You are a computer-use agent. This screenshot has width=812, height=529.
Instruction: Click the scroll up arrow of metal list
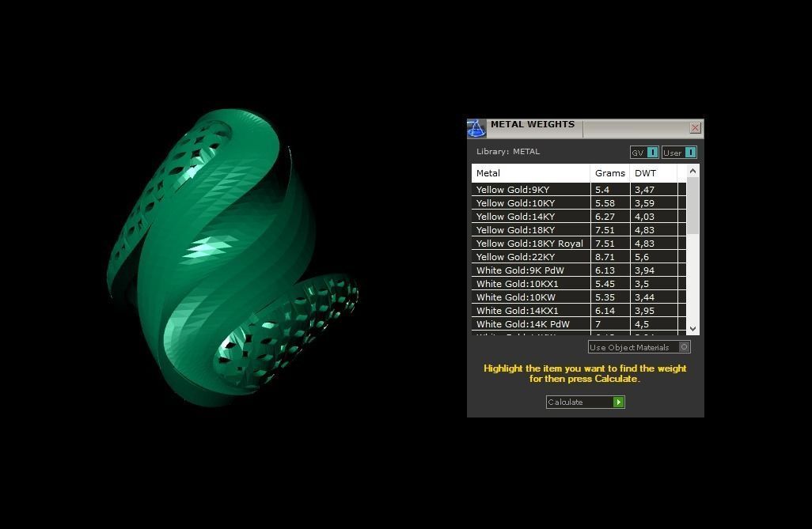(693, 171)
